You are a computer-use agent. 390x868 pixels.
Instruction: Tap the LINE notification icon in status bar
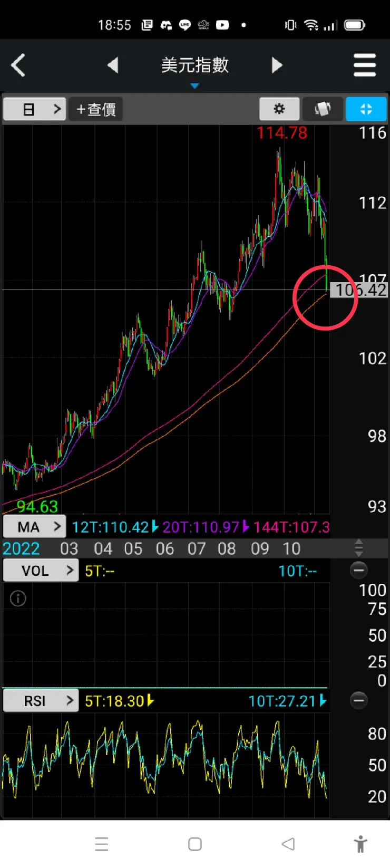(185, 25)
